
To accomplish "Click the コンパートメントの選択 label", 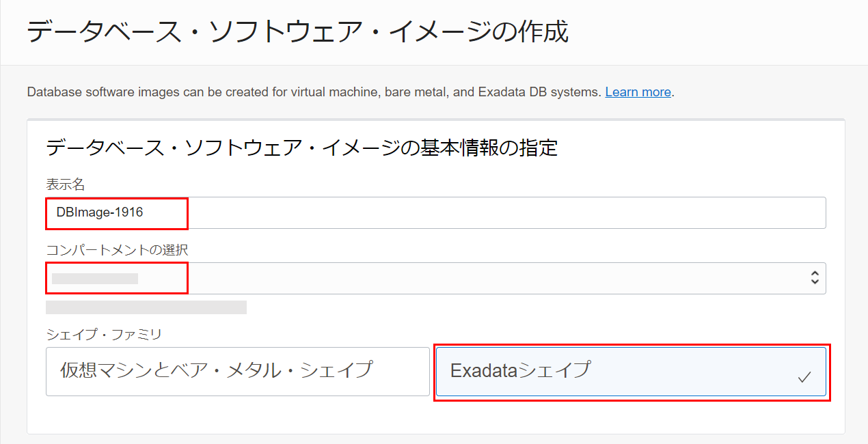I will [117, 250].
